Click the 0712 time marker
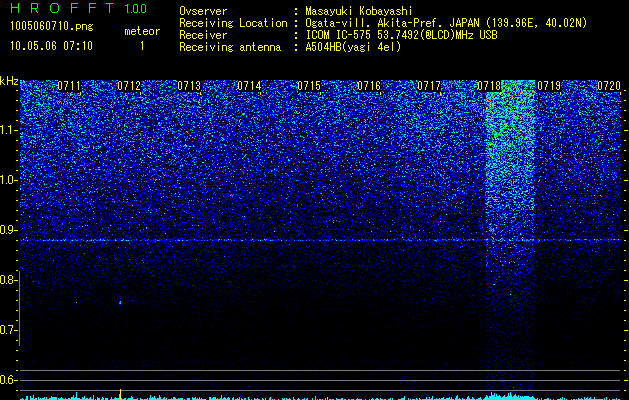Viewport: 629px width, 400px height. click(129, 86)
